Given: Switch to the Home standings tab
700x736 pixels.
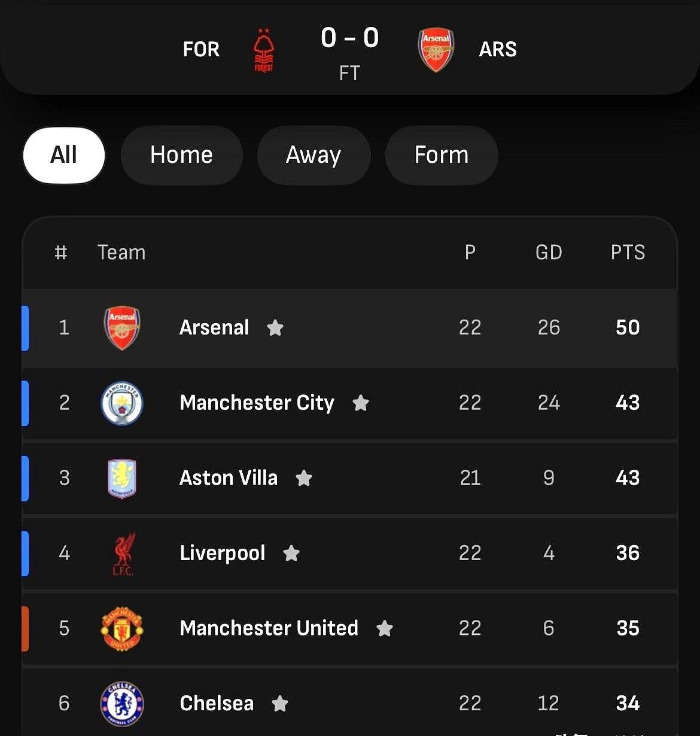Looking at the screenshot, I should [181, 155].
